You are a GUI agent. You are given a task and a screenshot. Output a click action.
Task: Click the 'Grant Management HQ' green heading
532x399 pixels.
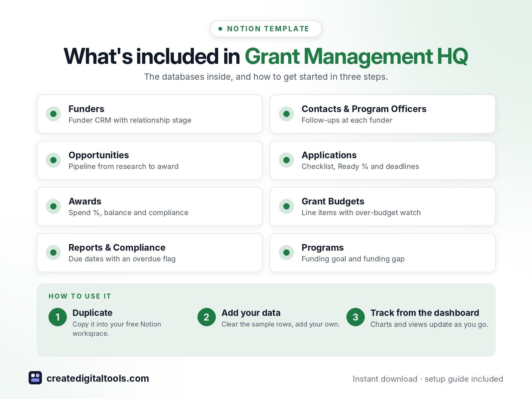[x=356, y=56]
